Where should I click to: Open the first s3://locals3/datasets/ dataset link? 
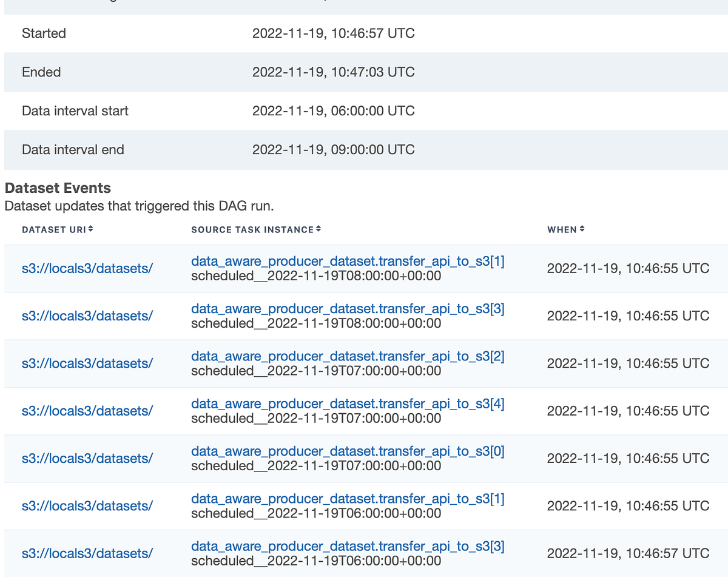coord(88,268)
